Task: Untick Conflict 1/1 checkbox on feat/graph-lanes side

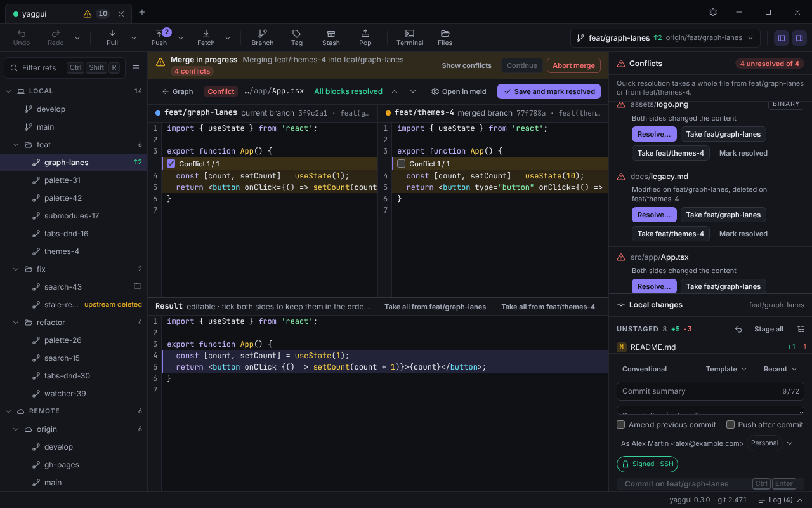Action: [x=171, y=164]
